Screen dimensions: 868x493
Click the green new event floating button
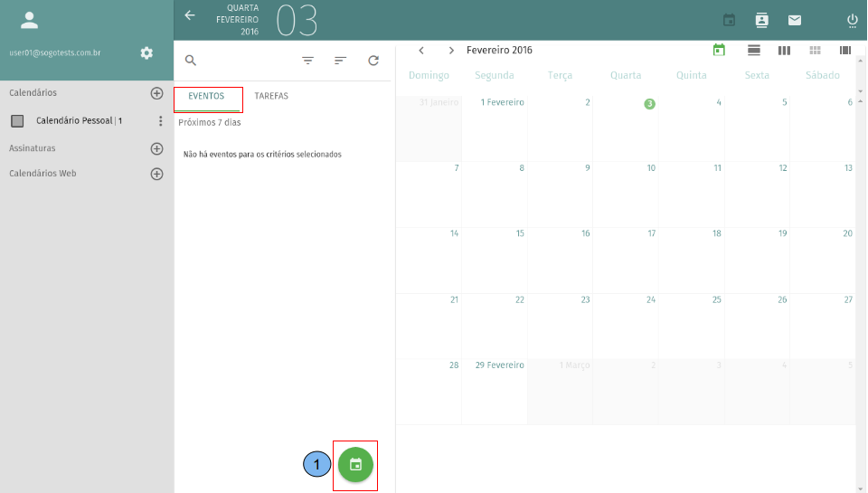[355, 465]
